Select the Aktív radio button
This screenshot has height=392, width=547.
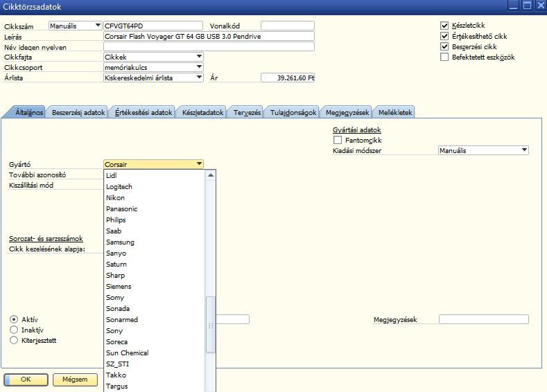[14, 319]
